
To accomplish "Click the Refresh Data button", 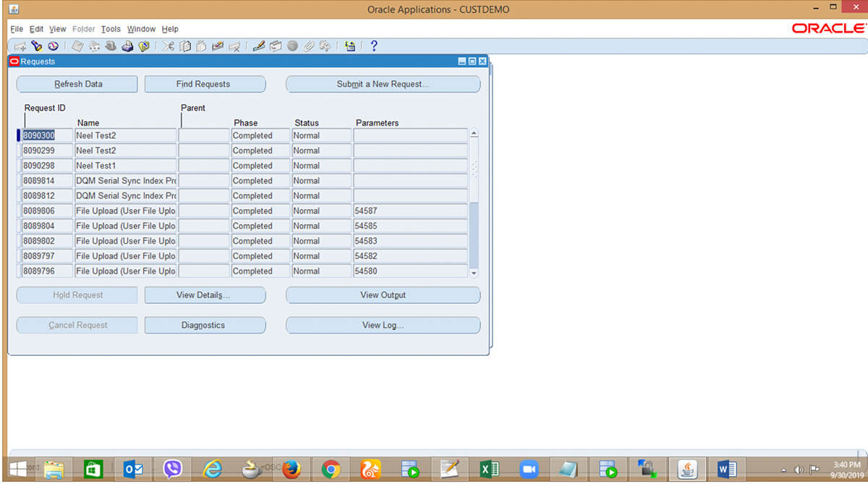I will [x=77, y=84].
